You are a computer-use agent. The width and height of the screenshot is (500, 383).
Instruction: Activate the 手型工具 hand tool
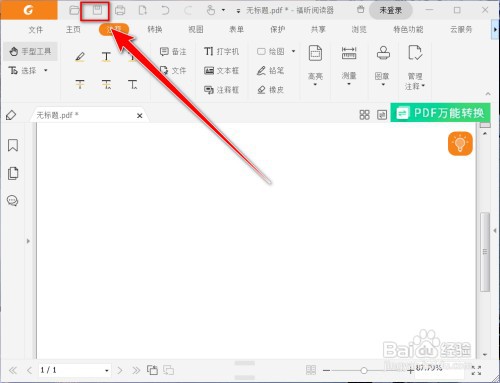coord(30,51)
